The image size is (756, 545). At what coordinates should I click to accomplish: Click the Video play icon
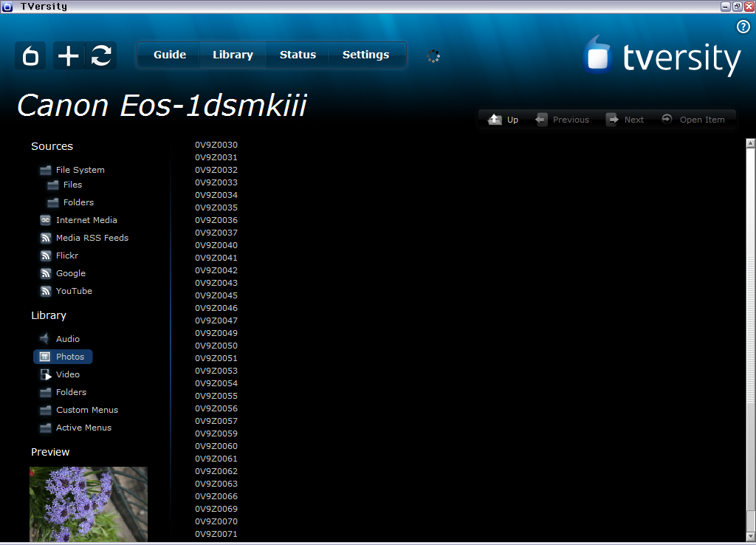pos(46,374)
